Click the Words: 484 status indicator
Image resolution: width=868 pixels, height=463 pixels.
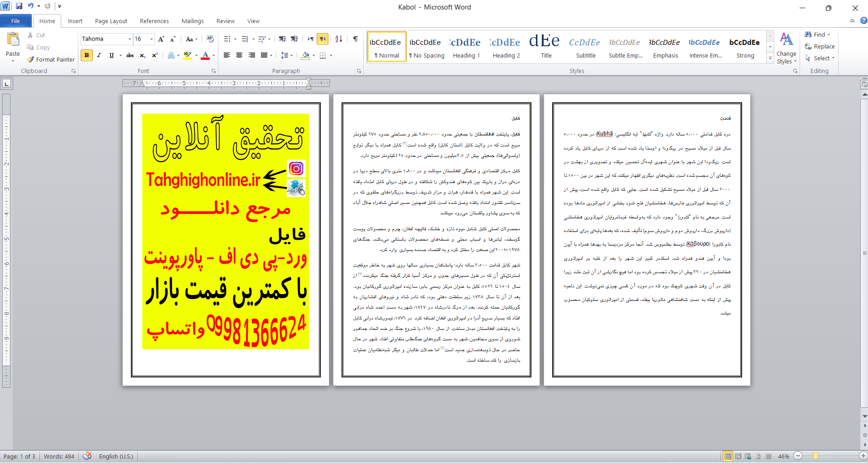(x=59, y=456)
